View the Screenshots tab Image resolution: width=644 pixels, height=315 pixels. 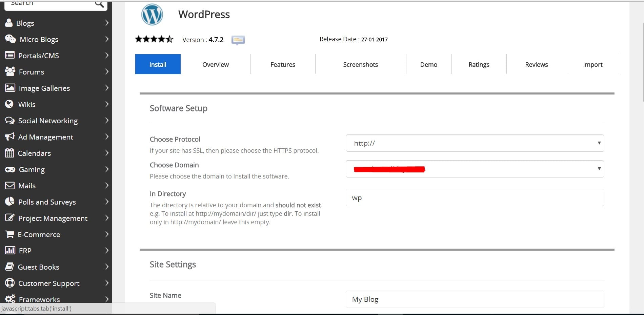tap(361, 64)
